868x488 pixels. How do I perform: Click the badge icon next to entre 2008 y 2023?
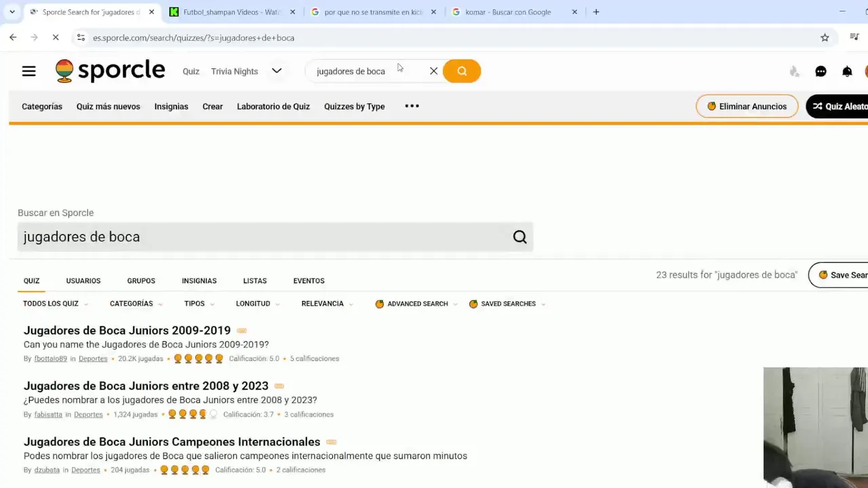point(279,386)
